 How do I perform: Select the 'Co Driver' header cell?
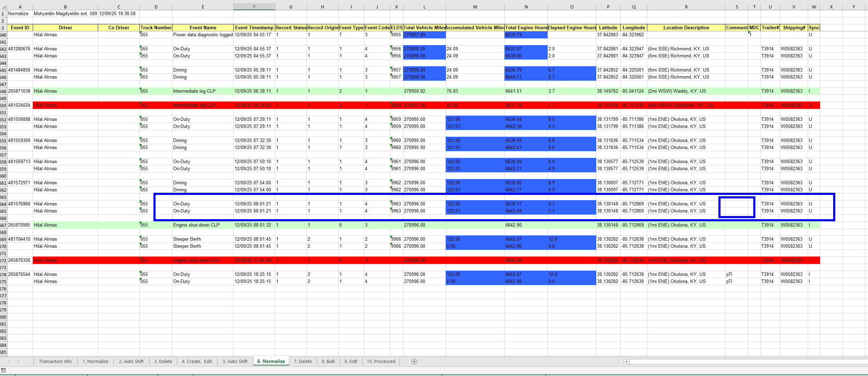[119, 28]
